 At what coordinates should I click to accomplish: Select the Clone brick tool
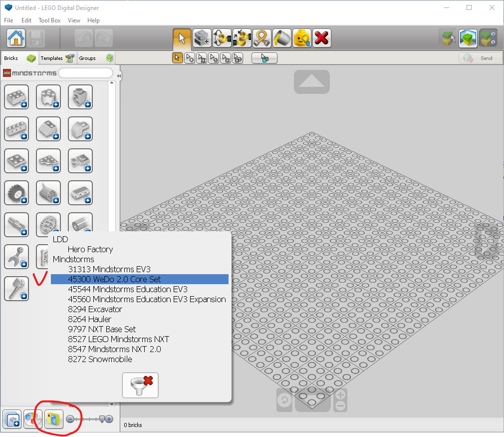(202, 38)
